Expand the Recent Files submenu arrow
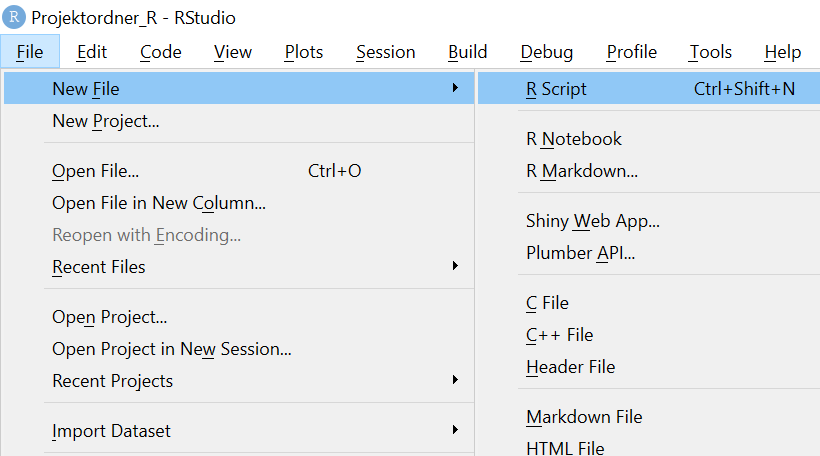 [x=455, y=267]
